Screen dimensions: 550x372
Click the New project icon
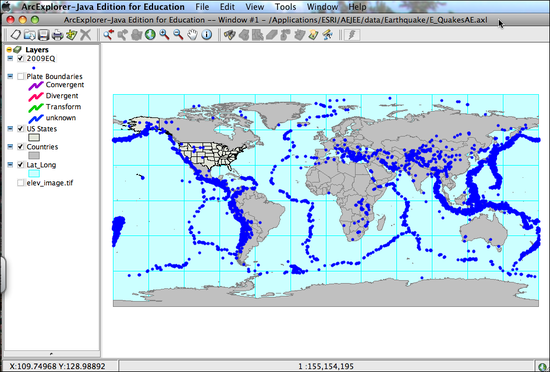tap(16, 35)
